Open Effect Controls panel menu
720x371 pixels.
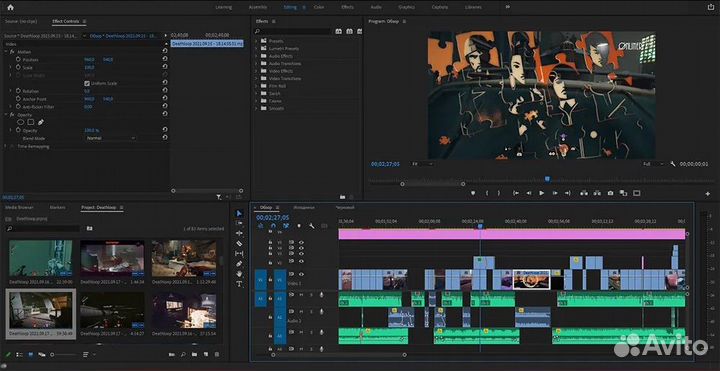click(x=84, y=21)
